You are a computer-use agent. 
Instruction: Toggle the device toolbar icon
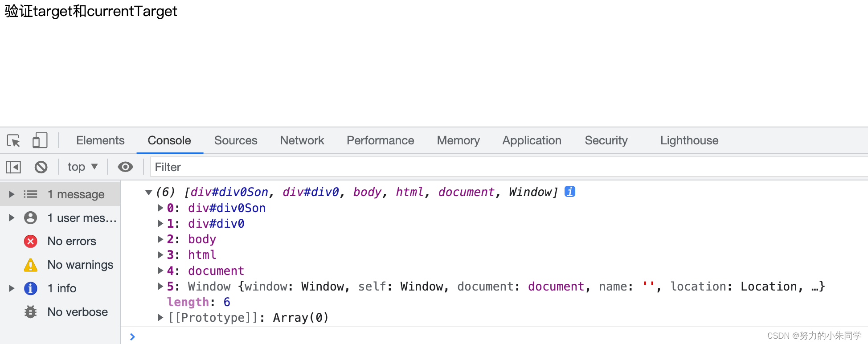[x=40, y=140]
